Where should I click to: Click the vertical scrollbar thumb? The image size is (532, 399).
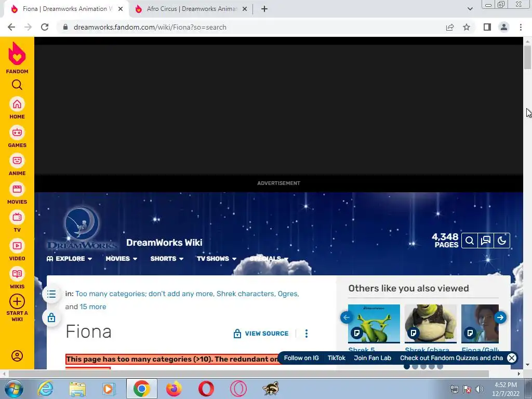point(528,56)
